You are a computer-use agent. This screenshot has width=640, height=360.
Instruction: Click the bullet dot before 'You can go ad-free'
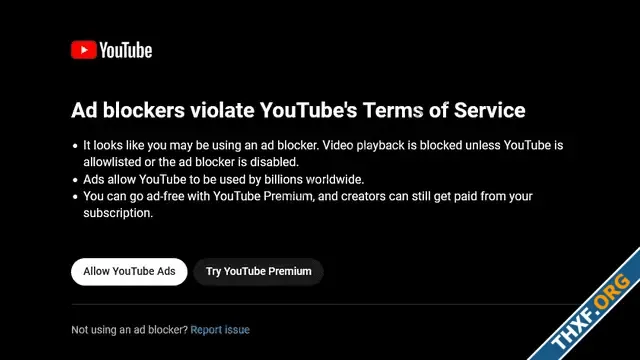[x=75, y=196]
